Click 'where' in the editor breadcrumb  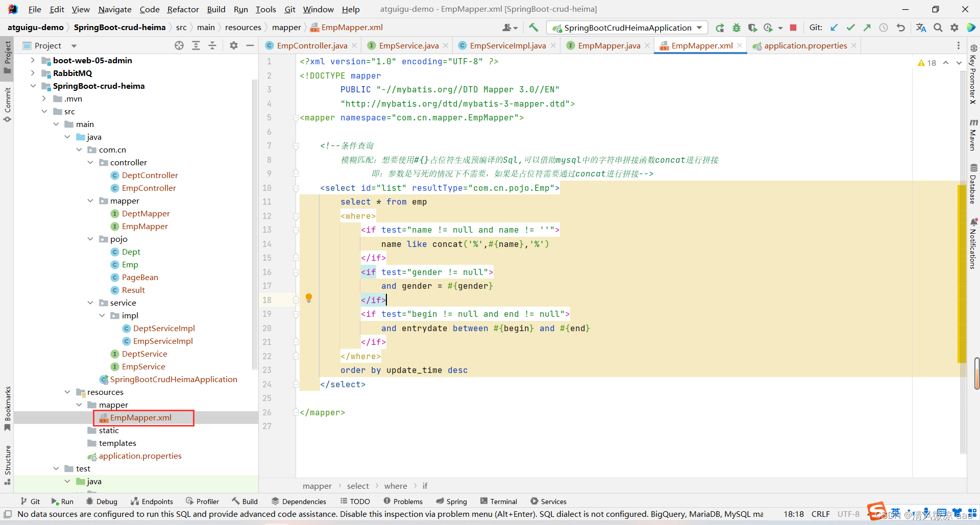396,486
